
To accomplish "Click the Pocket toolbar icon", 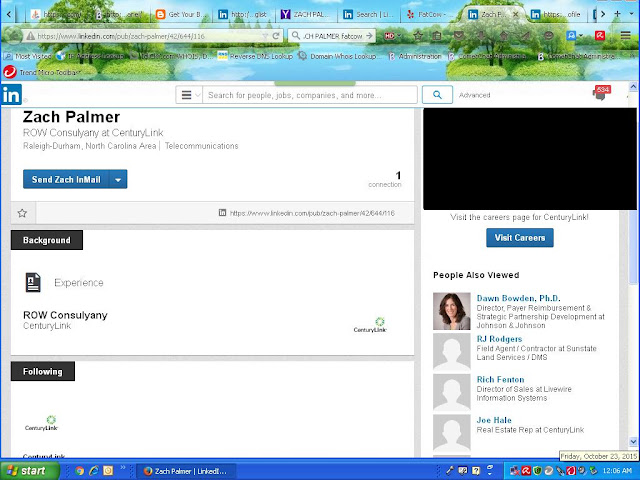I will coord(459,36).
